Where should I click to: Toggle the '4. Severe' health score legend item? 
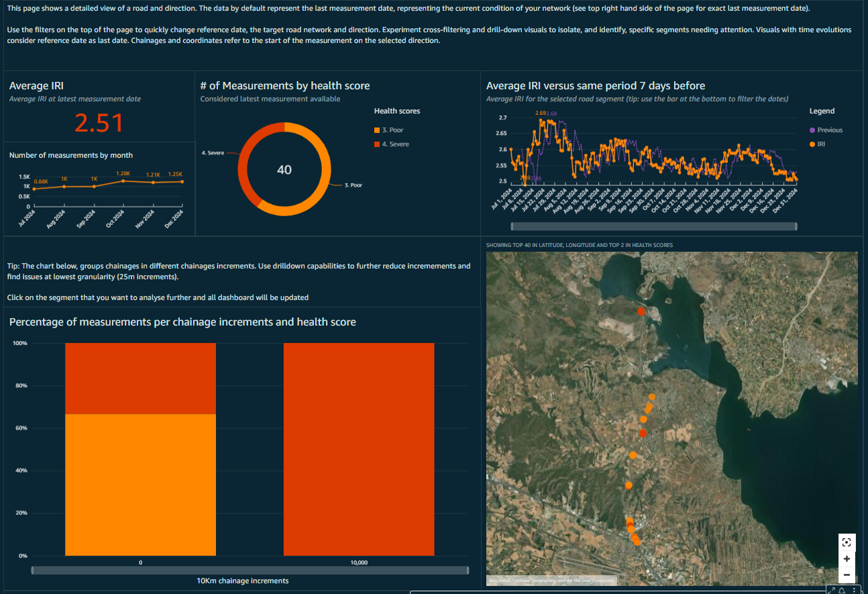click(x=394, y=144)
